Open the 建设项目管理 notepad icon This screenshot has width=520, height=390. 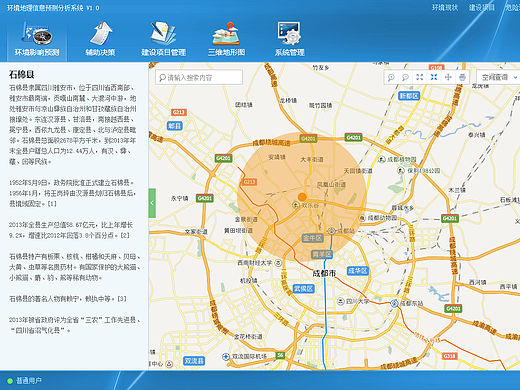coord(163,33)
